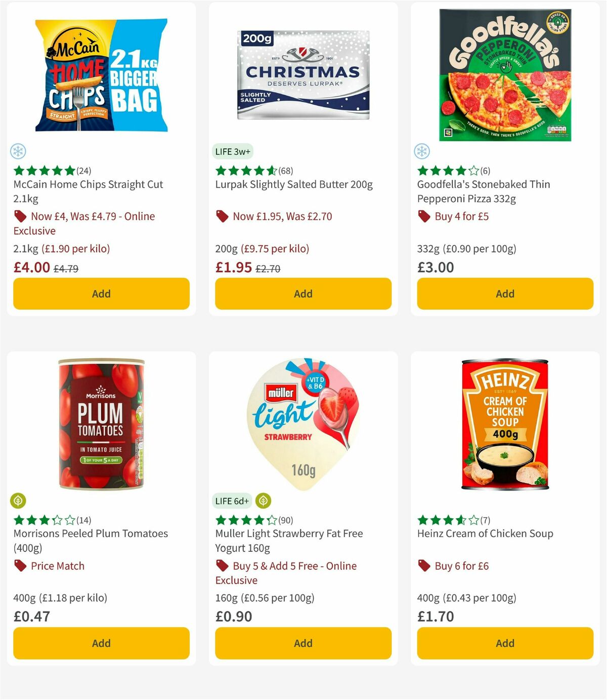Click the star rating for Heinz Cream of Chicken Soup
Image resolution: width=607 pixels, height=700 pixels.
click(x=448, y=519)
